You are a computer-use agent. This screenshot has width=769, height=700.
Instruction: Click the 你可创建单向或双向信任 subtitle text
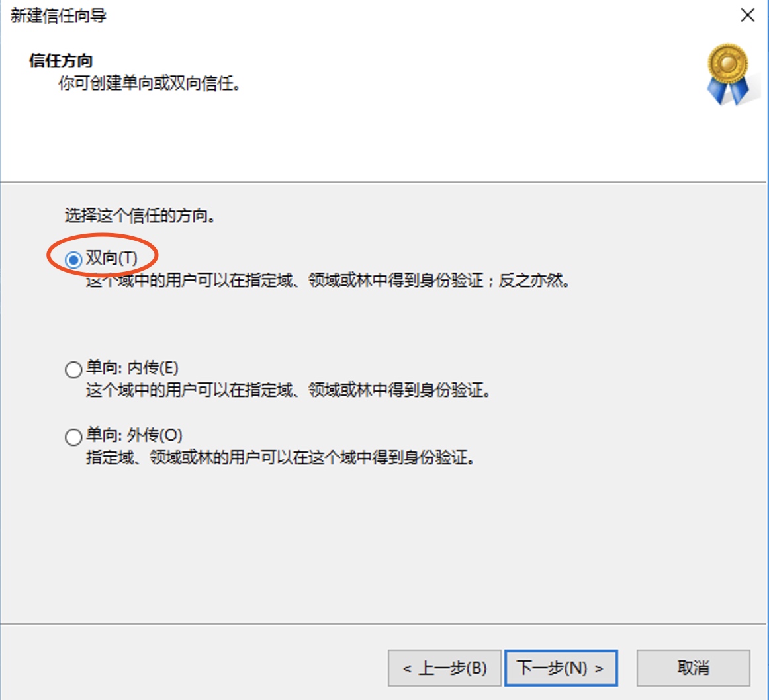coord(149,83)
